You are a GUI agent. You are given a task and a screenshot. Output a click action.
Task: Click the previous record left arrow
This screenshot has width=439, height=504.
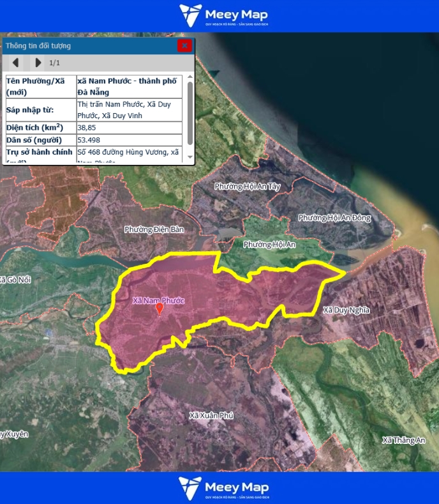pos(16,63)
